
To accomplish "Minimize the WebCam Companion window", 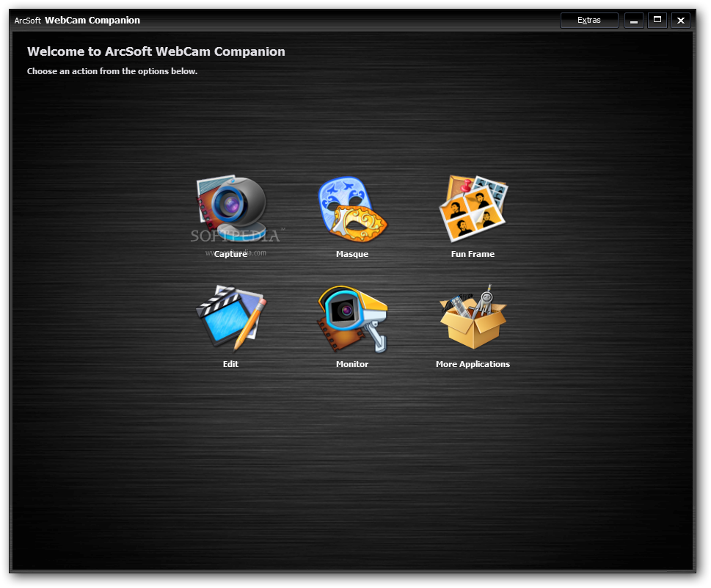I will click(633, 21).
